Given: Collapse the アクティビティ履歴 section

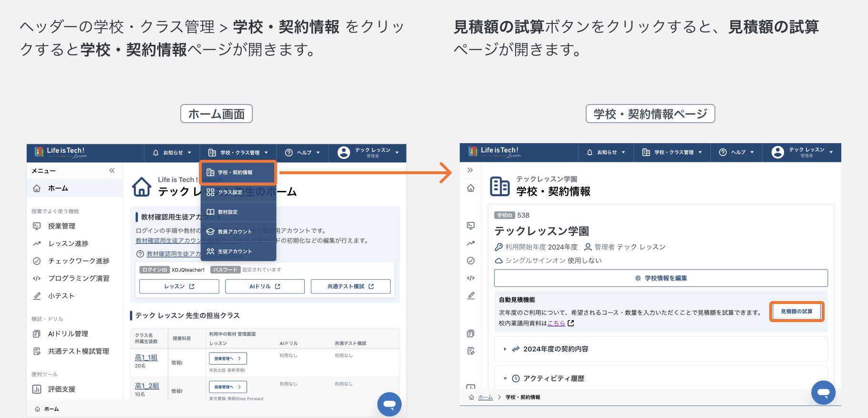Looking at the screenshot, I should (x=661, y=378).
